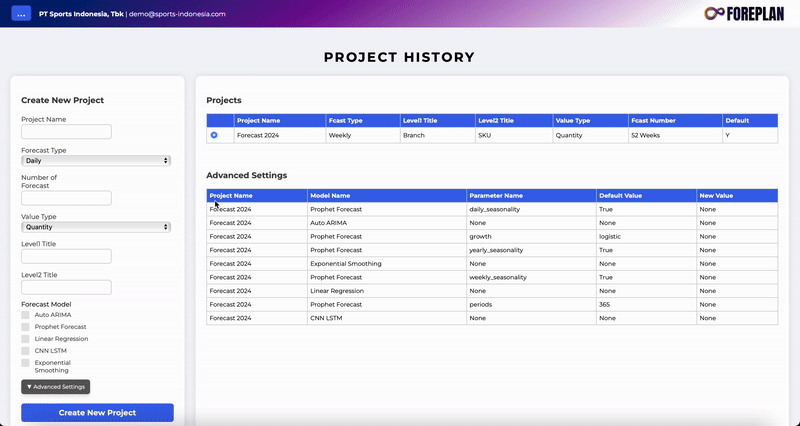Enable the CNN LSTM model checkbox
This screenshot has height=426, width=800.
(x=26, y=351)
